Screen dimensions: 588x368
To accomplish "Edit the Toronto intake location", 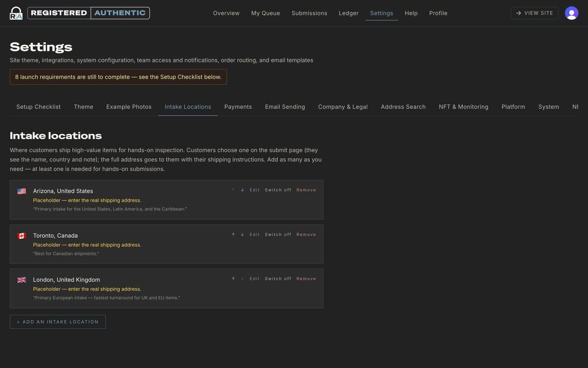I will point(254,235).
